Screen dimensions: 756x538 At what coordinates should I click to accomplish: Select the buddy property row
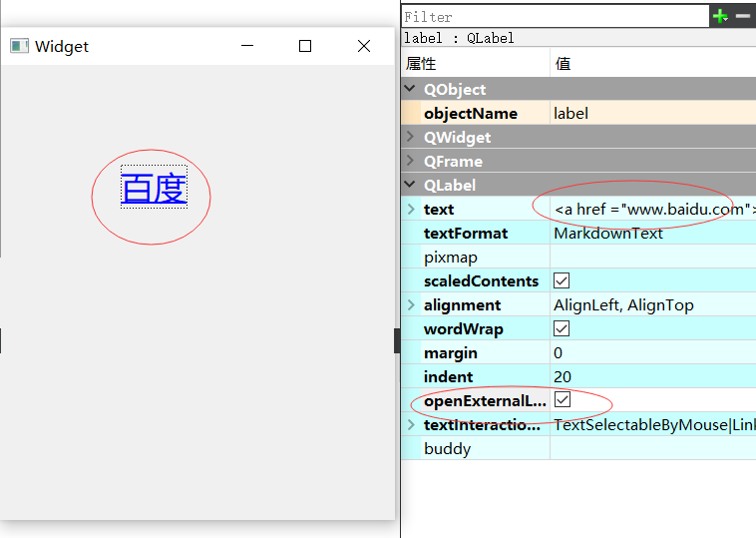point(578,448)
